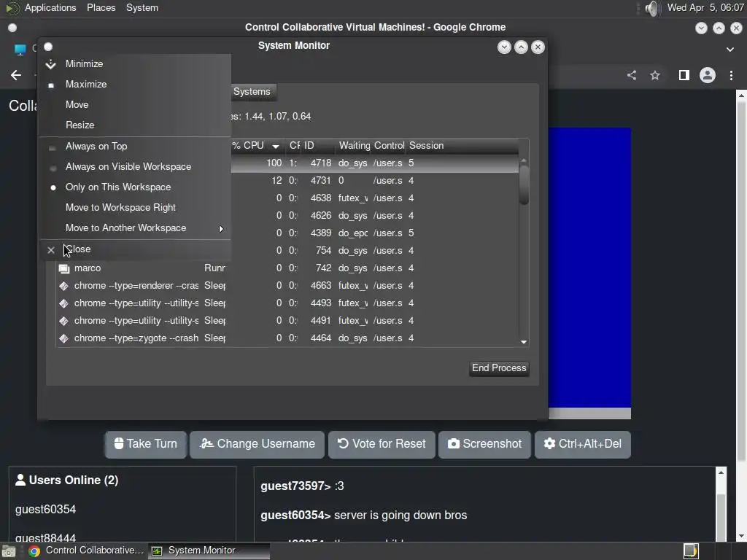
Task: Open the Places menu
Action: tap(101, 8)
